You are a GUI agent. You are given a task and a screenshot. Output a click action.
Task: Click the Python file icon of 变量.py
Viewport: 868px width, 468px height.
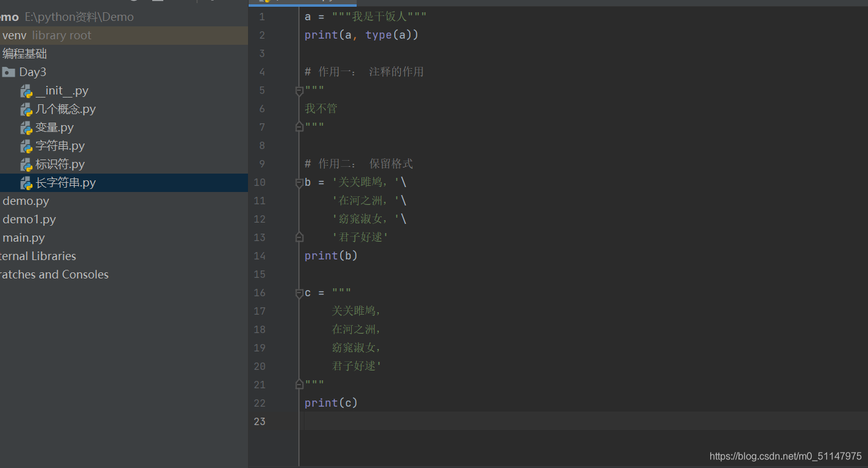point(26,128)
